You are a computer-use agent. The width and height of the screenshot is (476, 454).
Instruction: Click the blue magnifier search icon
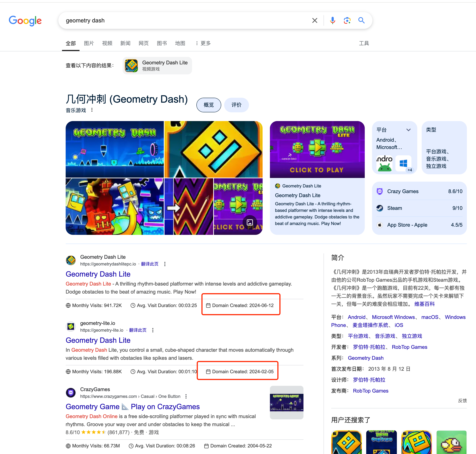pos(361,21)
